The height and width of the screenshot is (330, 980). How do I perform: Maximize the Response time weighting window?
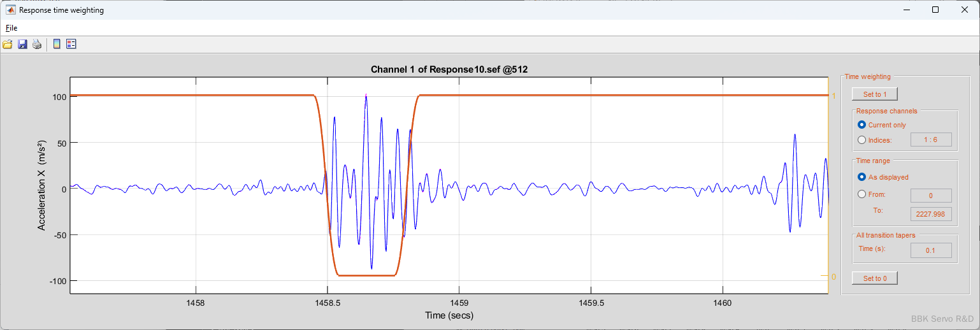point(935,10)
